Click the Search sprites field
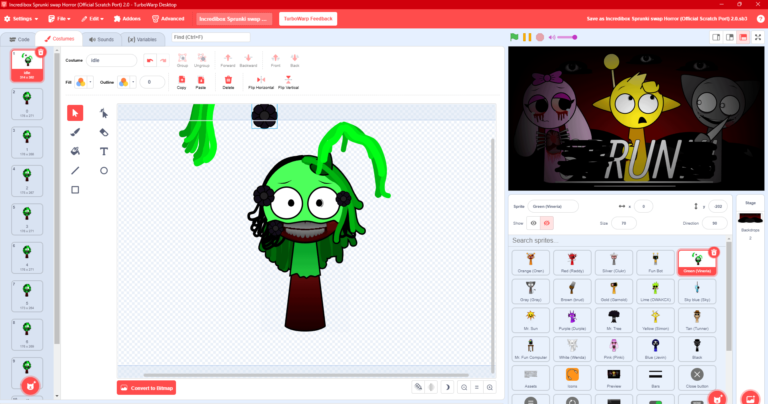 (x=618, y=240)
